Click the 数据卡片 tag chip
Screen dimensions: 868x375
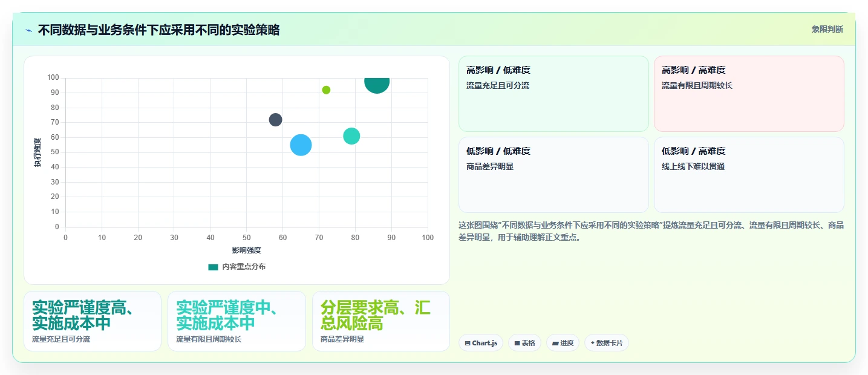tap(606, 343)
